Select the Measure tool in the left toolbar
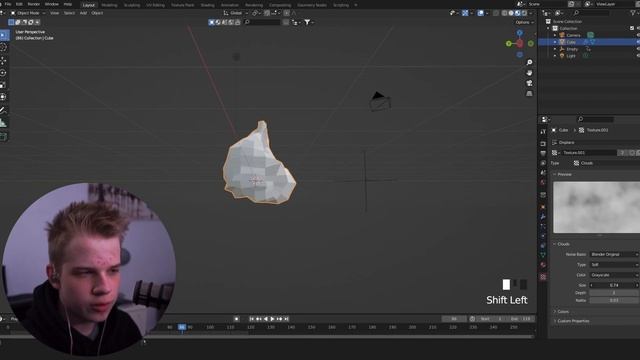 4,123
